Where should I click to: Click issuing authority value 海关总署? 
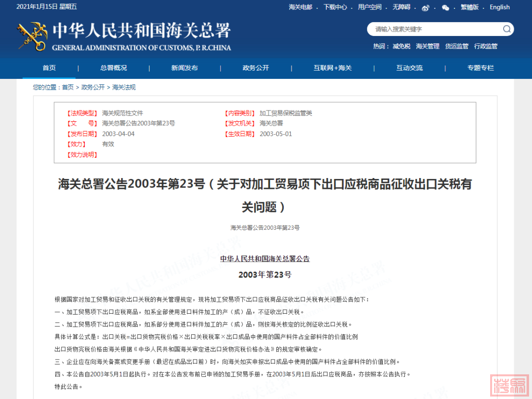(x=271, y=123)
